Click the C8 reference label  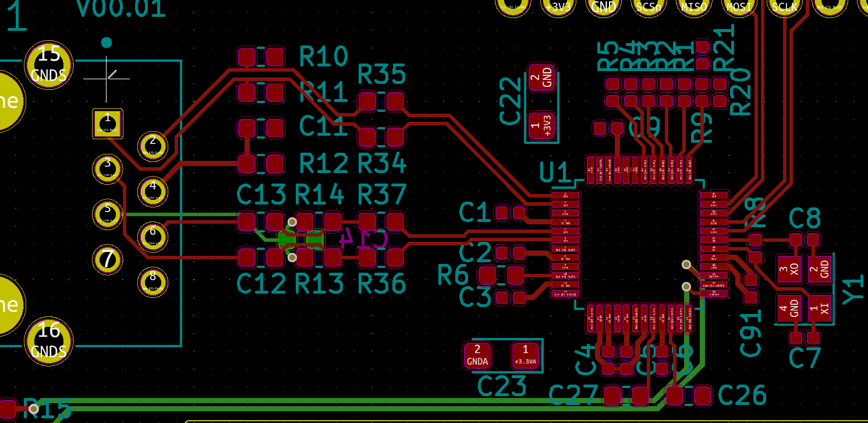point(805,218)
